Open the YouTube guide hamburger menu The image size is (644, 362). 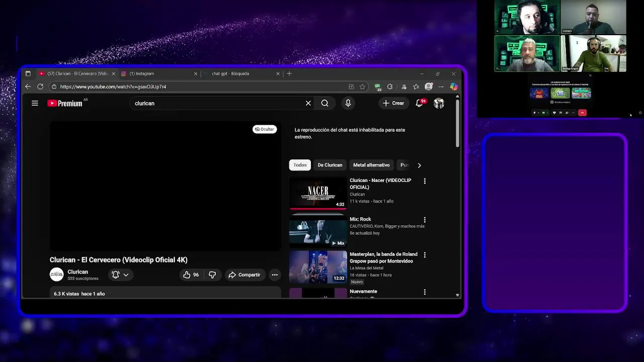click(35, 103)
